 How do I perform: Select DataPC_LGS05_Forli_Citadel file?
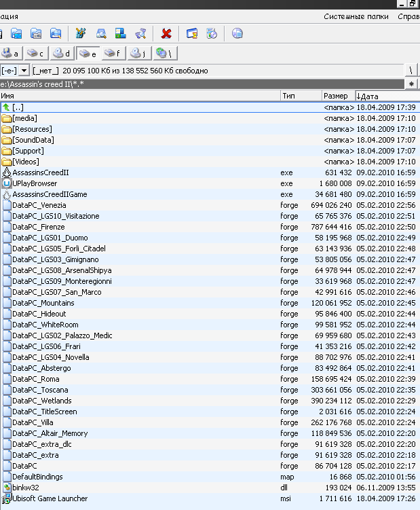coord(210,249)
